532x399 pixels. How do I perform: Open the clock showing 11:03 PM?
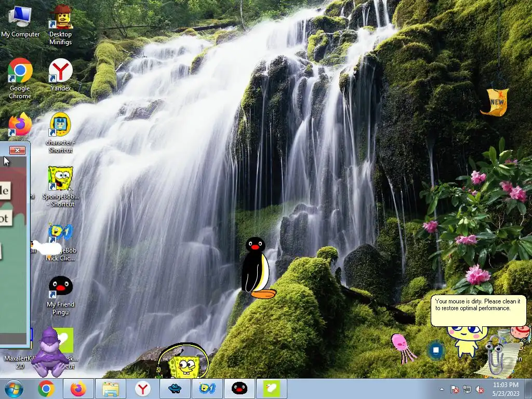[506, 389]
